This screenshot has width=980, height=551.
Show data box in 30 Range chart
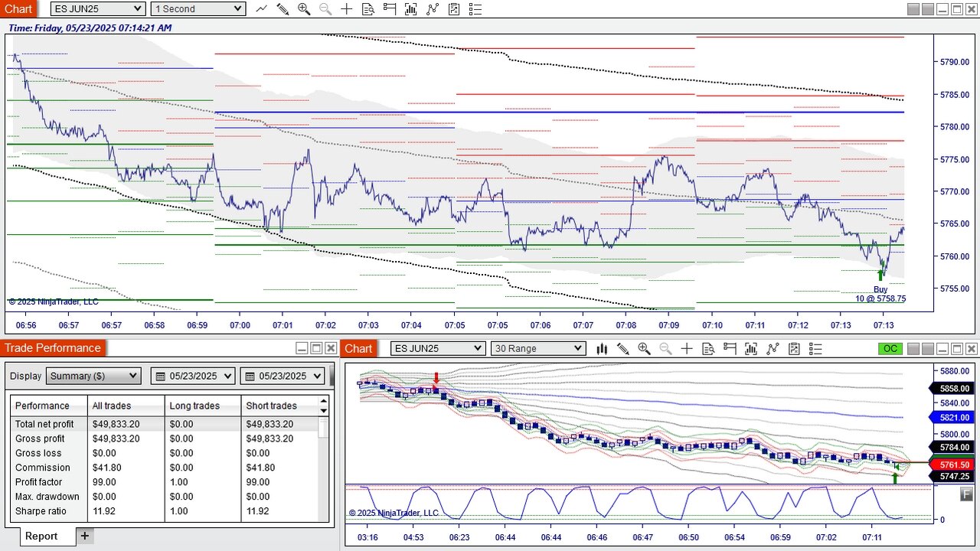pos(708,349)
